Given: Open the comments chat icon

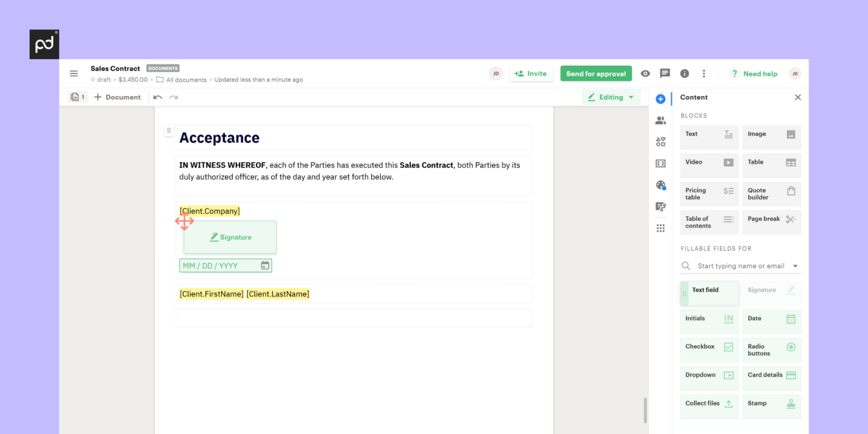Looking at the screenshot, I should pyautogui.click(x=665, y=73).
